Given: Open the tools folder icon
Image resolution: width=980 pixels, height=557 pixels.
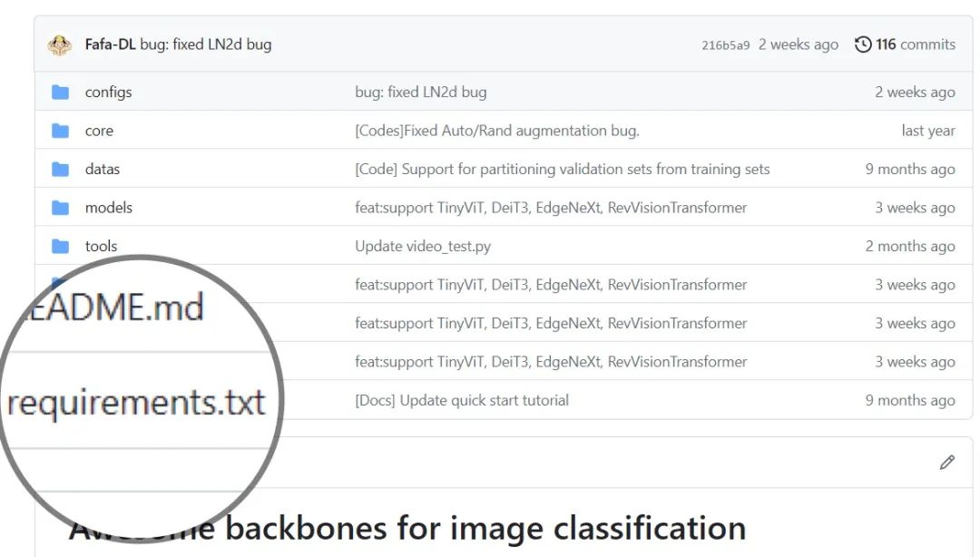Looking at the screenshot, I should (x=60, y=247).
